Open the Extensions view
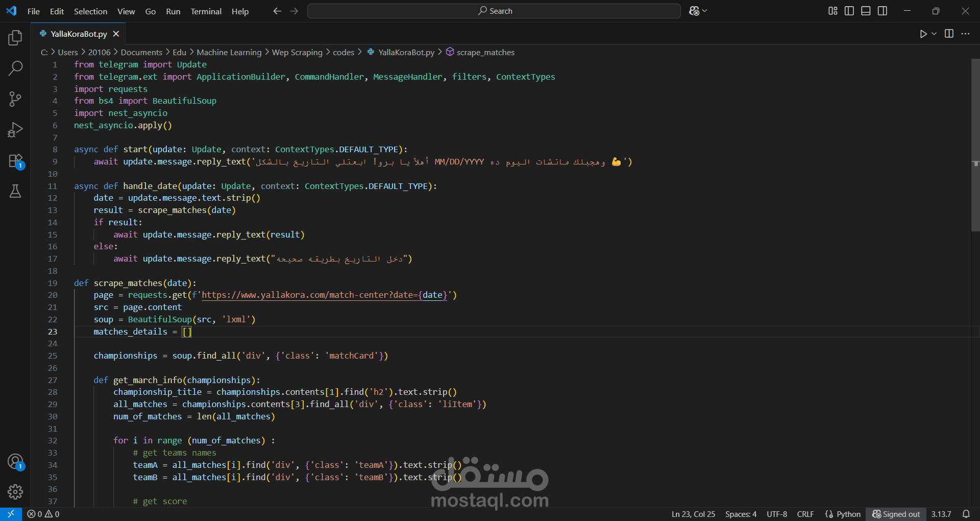This screenshot has height=521, width=980. (x=15, y=161)
